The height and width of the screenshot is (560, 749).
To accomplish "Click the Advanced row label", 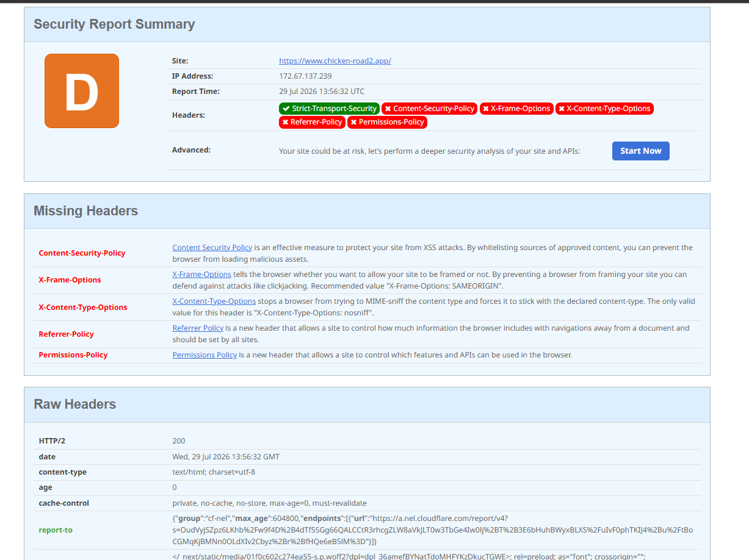I will 191,150.
